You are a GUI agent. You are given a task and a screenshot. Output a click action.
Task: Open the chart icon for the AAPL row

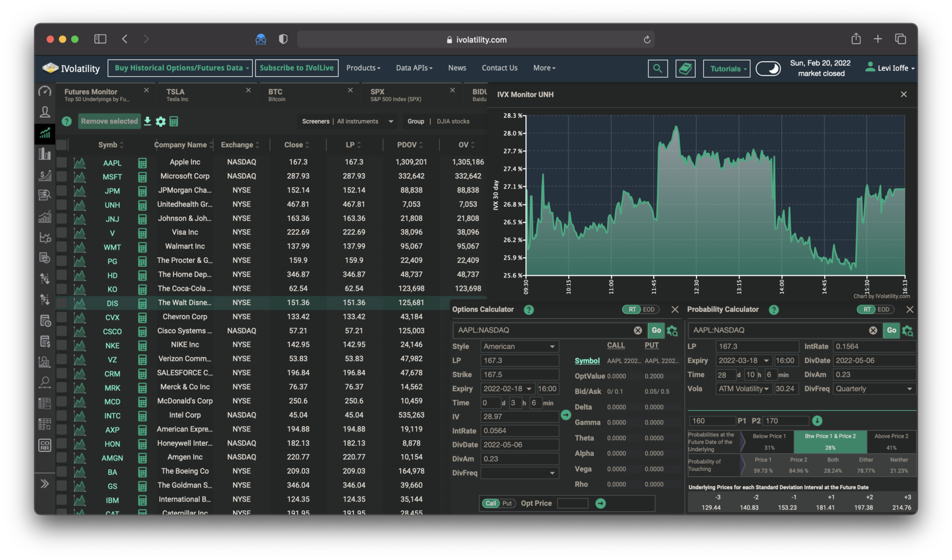click(80, 163)
